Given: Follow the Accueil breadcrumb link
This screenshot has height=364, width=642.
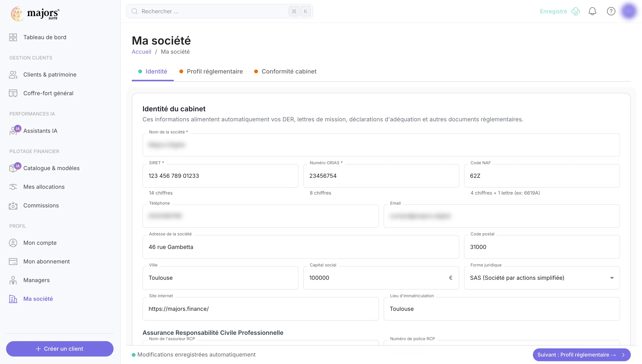Looking at the screenshot, I should click(141, 52).
